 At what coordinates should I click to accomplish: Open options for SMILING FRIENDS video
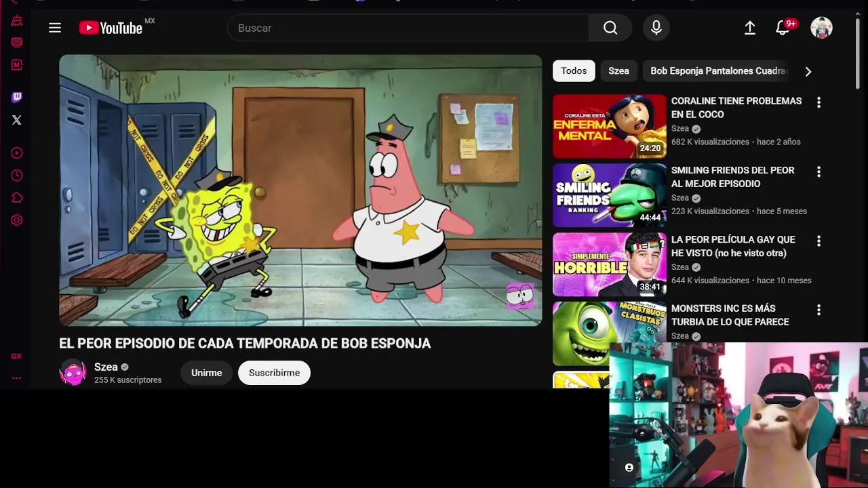818,171
